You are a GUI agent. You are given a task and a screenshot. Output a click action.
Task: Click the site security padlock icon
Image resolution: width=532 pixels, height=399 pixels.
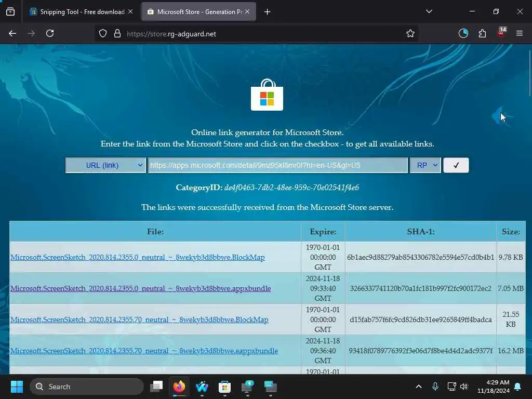[117, 34]
